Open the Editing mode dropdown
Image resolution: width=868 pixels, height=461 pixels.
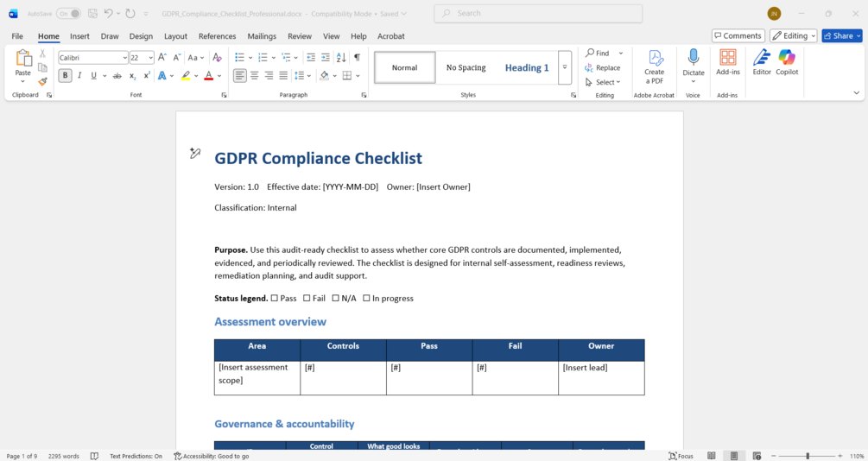793,35
